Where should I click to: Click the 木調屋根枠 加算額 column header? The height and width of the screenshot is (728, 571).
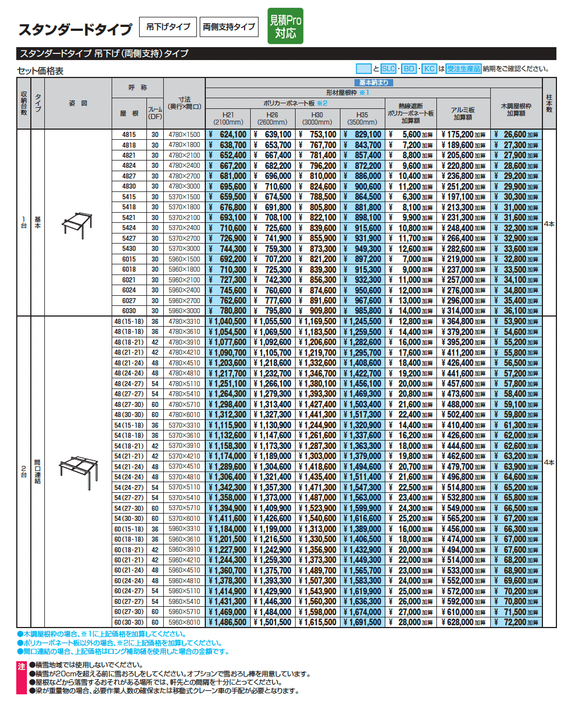click(516, 109)
